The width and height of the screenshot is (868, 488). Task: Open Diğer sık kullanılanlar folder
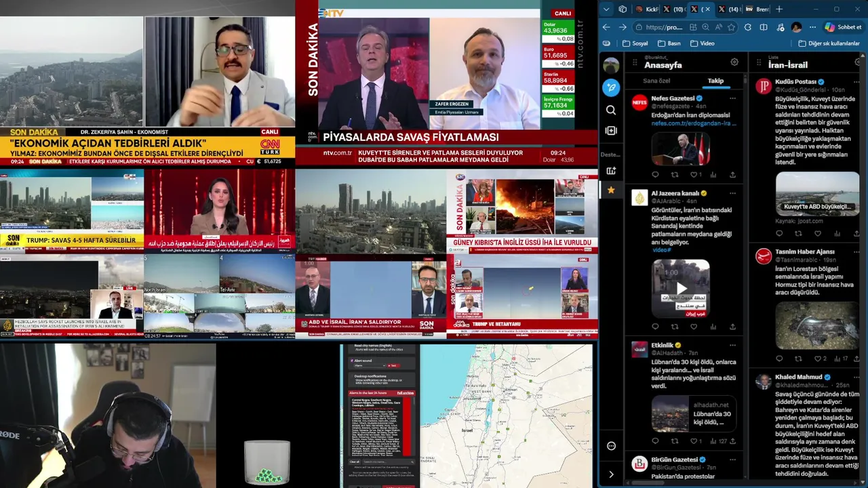pos(829,43)
